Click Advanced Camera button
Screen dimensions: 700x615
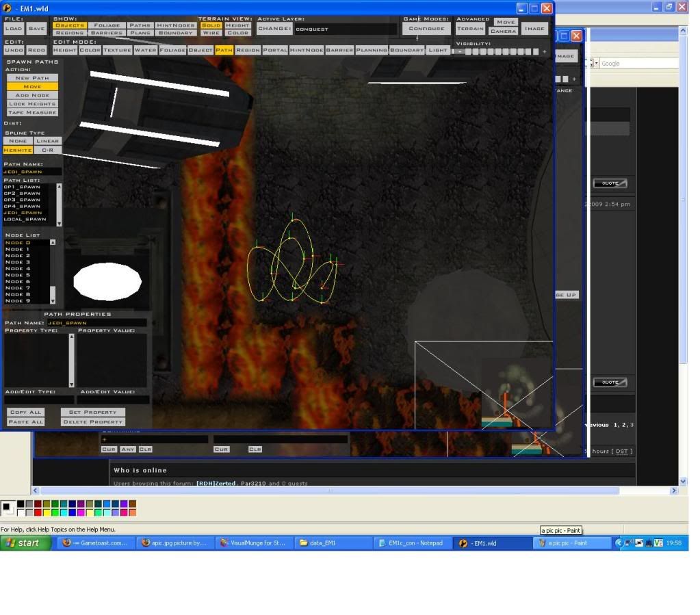point(503,31)
